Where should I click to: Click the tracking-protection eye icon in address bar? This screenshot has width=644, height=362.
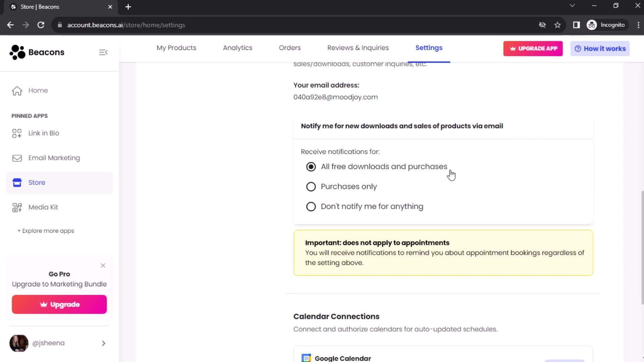(x=542, y=25)
